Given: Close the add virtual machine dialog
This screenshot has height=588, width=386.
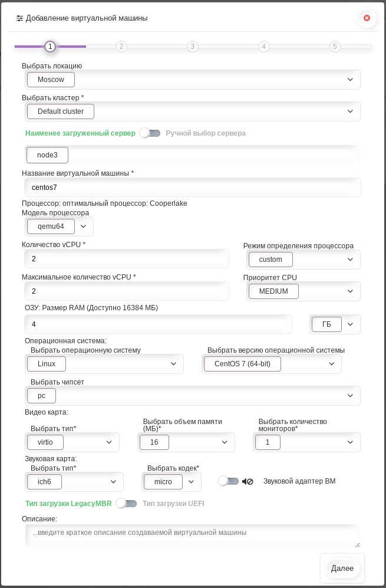Looking at the screenshot, I should click(x=367, y=18).
